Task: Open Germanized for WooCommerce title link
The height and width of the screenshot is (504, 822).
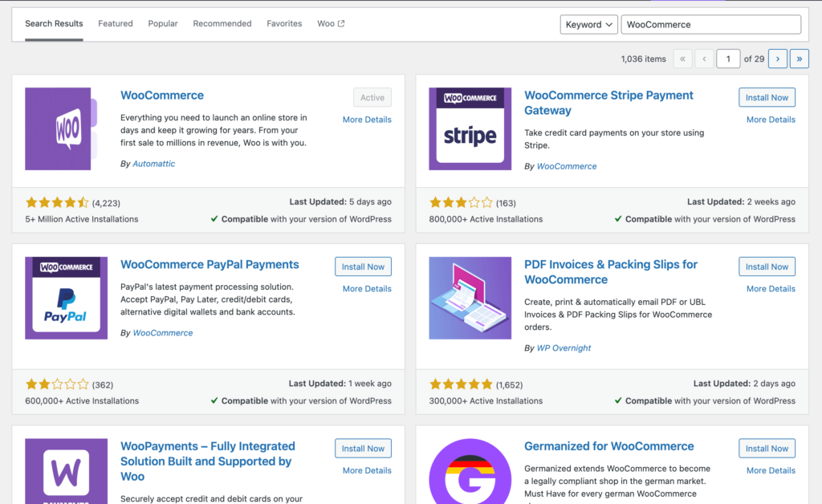Action: tap(609, 446)
